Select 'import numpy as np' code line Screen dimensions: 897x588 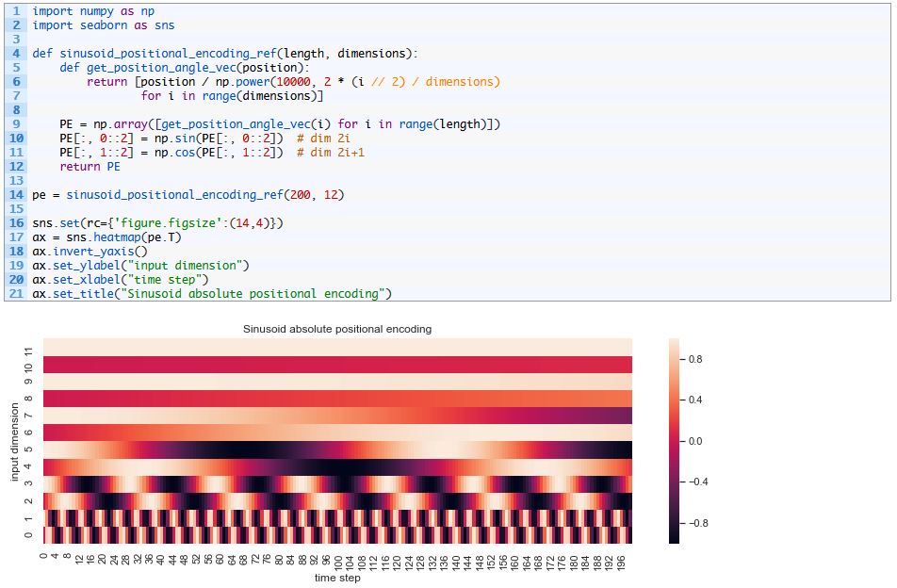pyautogui.click(x=93, y=11)
